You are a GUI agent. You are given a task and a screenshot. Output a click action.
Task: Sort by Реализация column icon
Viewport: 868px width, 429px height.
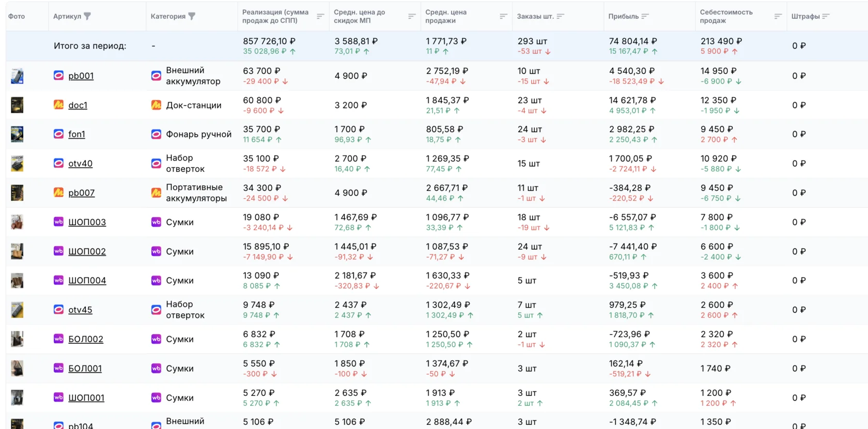[x=320, y=16]
